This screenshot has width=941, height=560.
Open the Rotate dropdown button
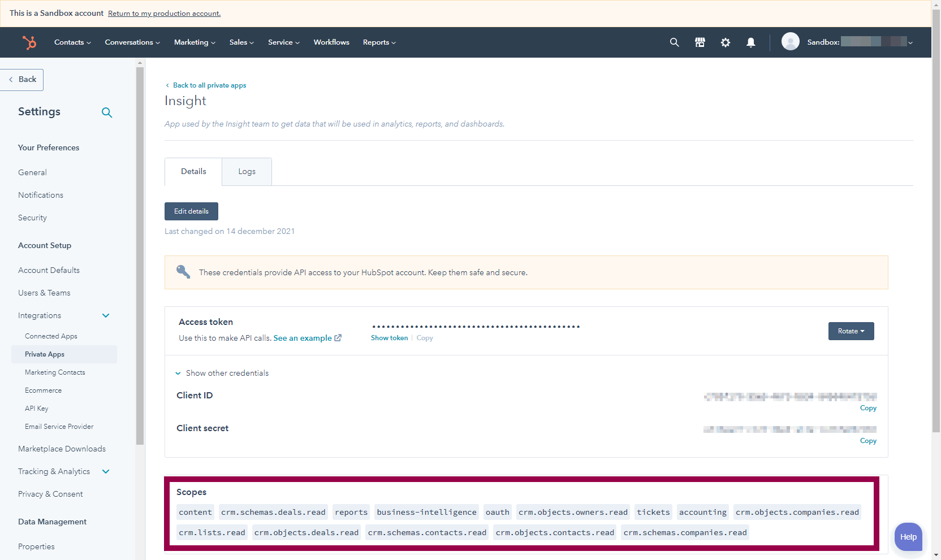(x=851, y=331)
